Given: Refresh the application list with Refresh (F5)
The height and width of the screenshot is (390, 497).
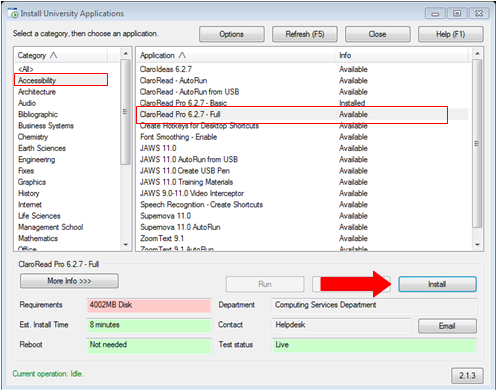Looking at the screenshot, I should [x=305, y=34].
